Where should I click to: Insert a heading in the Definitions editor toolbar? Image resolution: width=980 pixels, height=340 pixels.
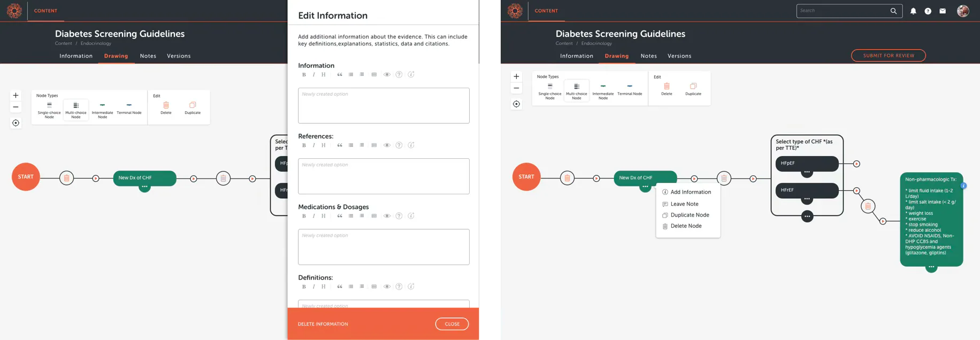[x=323, y=287]
